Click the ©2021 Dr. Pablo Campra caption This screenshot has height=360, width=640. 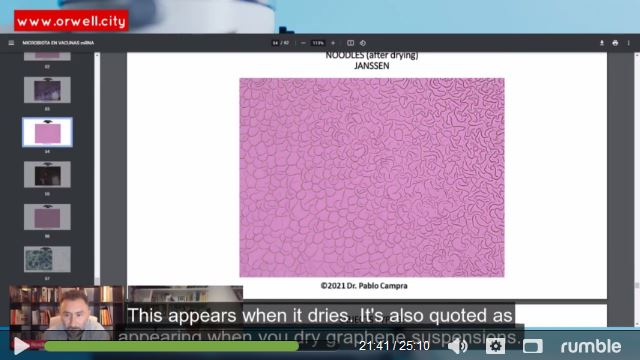(x=364, y=286)
